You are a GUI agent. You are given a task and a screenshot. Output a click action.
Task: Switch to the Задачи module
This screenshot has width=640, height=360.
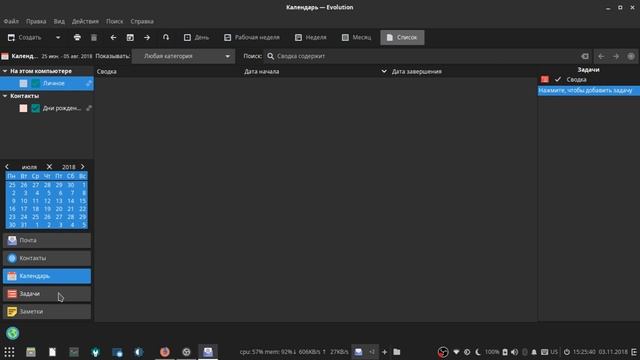click(47, 294)
